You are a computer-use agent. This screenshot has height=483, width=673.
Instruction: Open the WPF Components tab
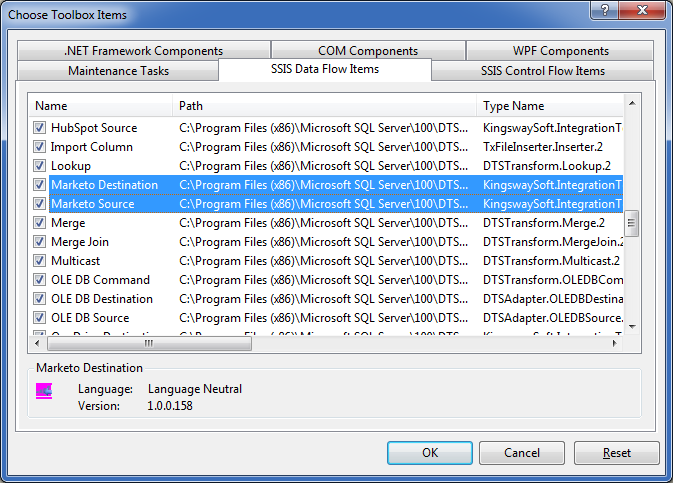(560, 51)
